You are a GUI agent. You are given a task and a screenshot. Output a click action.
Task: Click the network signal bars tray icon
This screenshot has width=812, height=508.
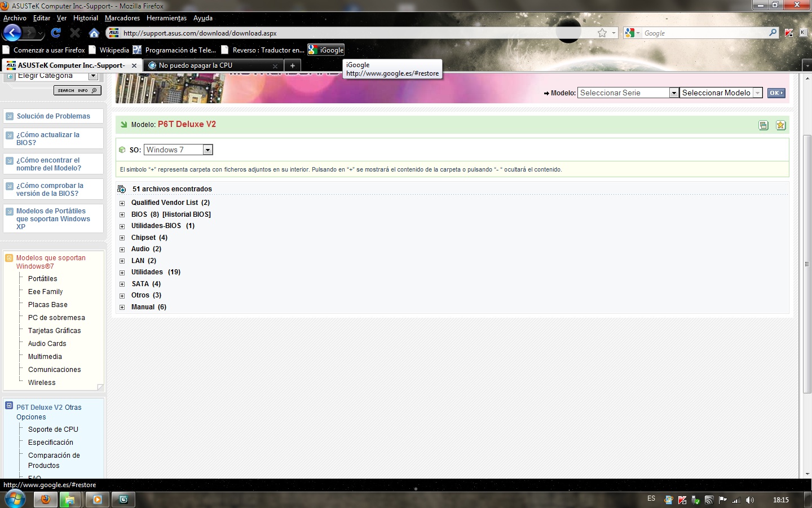click(736, 500)
